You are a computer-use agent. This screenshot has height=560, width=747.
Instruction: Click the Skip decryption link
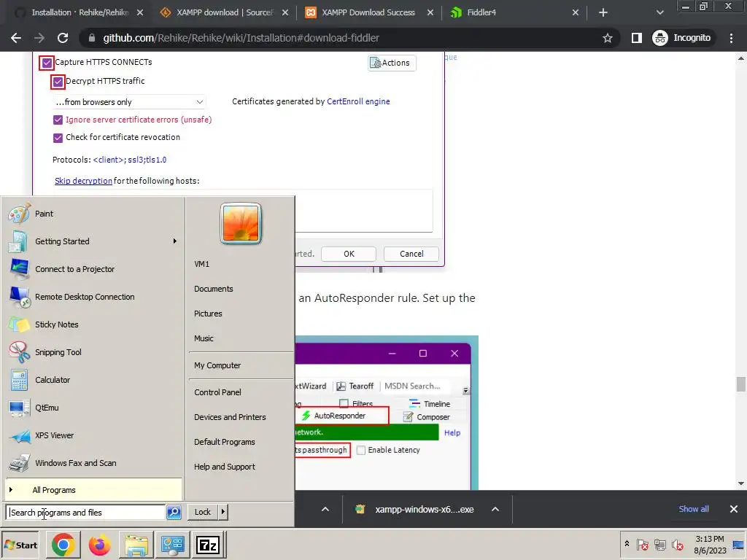coord(83,181)
